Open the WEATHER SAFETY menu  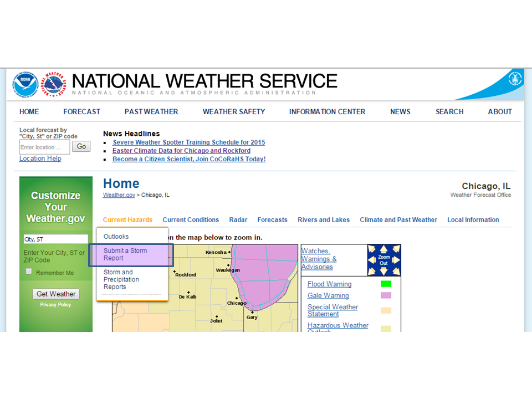[x=234, y=111]
